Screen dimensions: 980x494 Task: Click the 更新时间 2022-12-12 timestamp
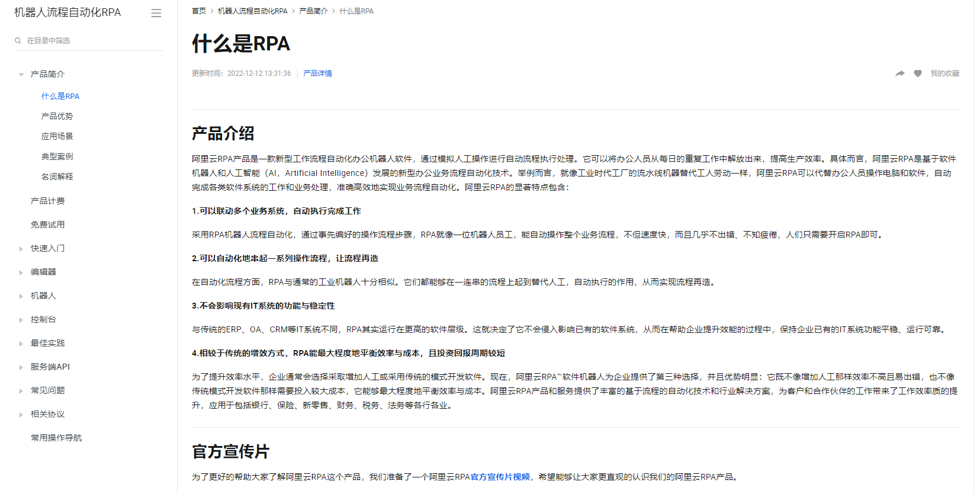242,73
